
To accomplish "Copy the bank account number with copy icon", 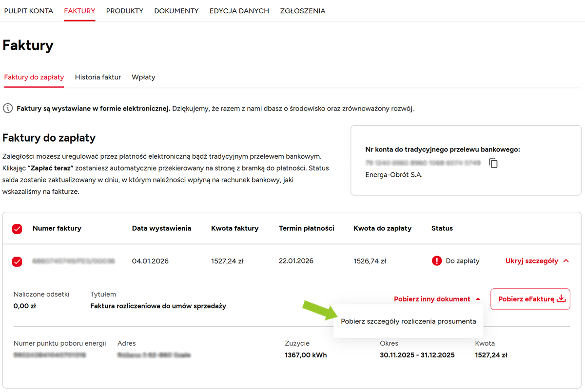I will [493, 164].
